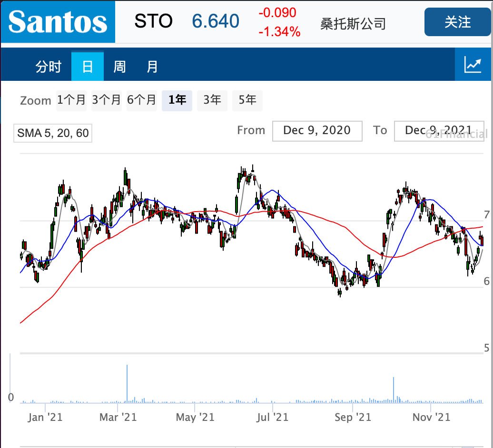Select the 1年 zoom range
The image size is (493, 448).
(x=177, y=100)
